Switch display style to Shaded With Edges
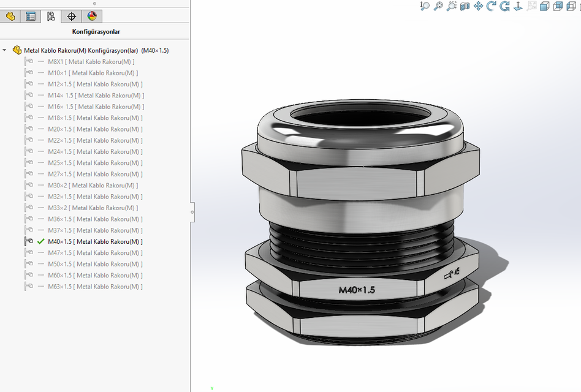 [544, 7]
